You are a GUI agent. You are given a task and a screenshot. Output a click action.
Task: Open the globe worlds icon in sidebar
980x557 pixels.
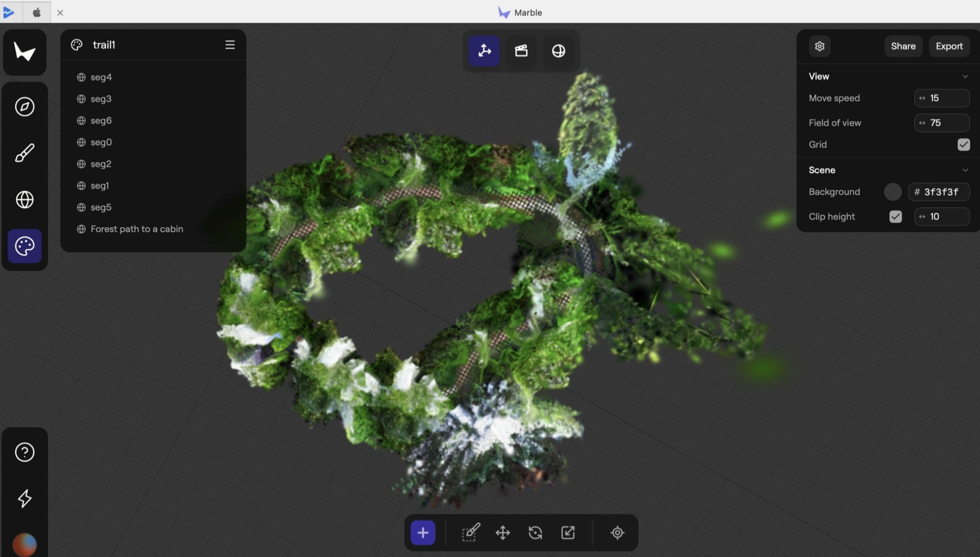click(x=25, y=200)
